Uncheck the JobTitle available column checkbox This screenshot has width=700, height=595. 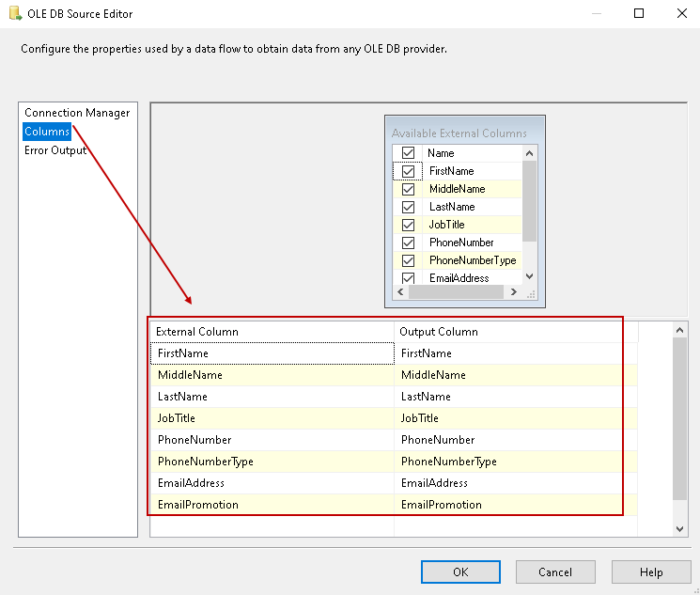[x=408, y=225]
